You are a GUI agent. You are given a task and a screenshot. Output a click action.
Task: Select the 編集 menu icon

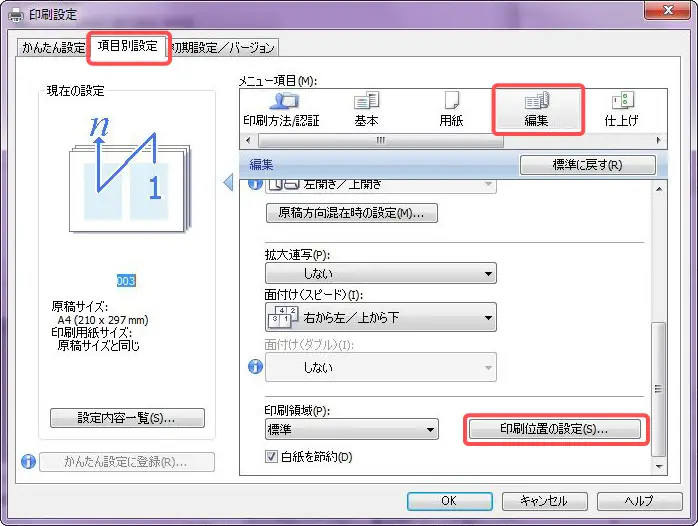tap(536, 110)
